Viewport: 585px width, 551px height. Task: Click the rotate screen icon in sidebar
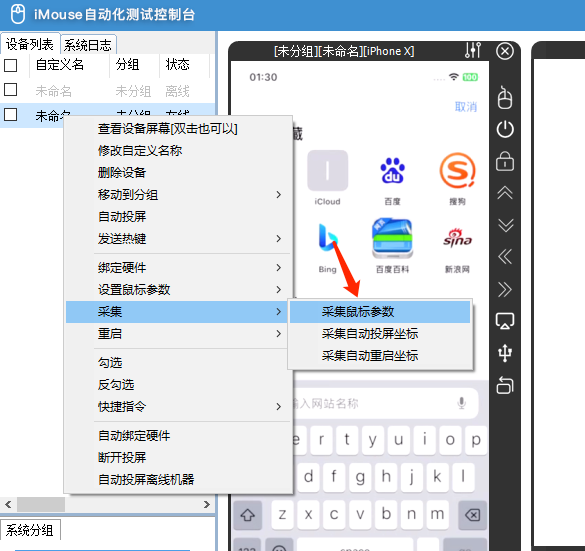(505, 385)
